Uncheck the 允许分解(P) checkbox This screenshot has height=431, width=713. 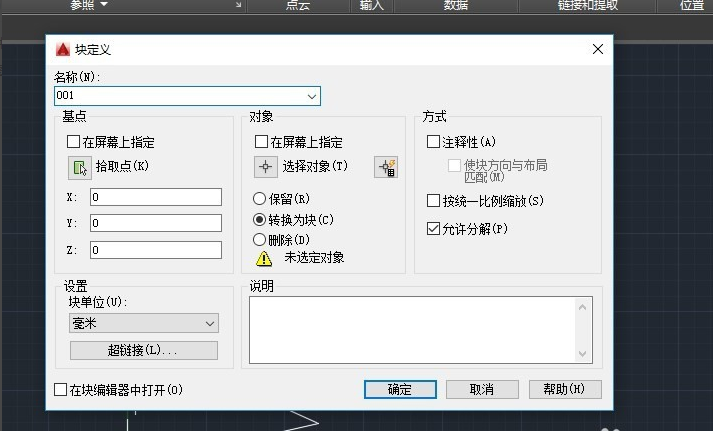pyautogui.click(x=434, y=229)
